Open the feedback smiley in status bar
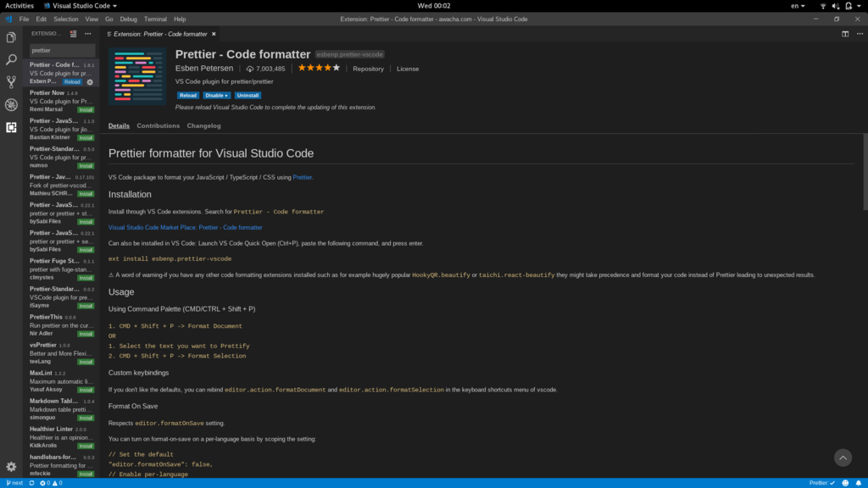This screenshot has height=488, width=868. click(x=845, y=483)
